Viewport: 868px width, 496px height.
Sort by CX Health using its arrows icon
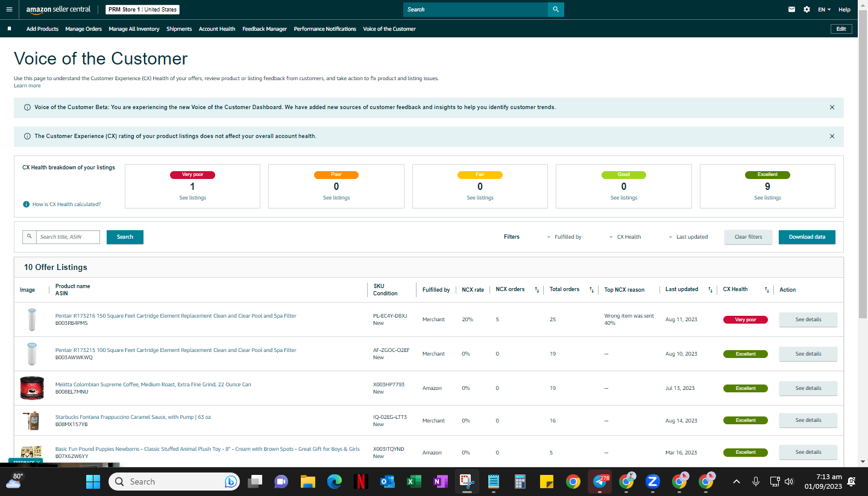tap(767, 290)
